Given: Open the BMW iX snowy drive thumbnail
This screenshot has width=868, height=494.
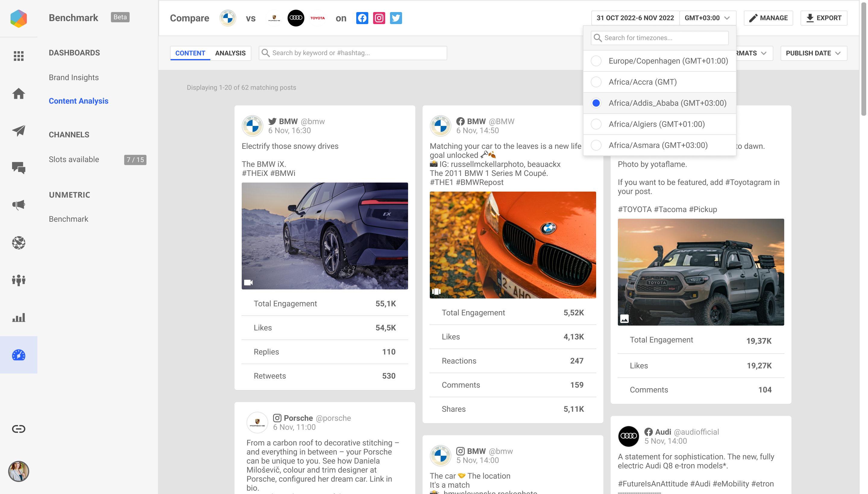Looking at the screenshot, I should (325, 236).
